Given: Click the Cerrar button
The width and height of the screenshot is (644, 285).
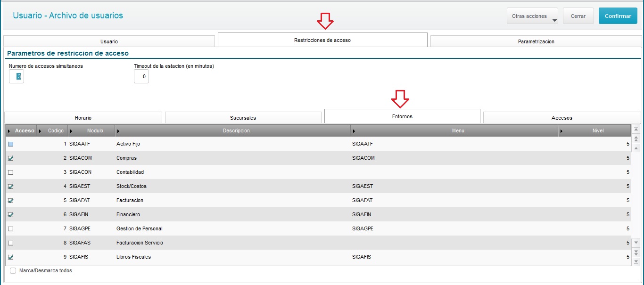Looking at the screenshot, I should [x=578, y=16].
